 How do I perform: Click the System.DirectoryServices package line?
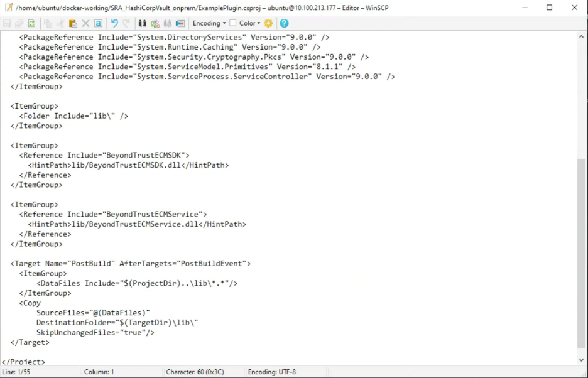(x=175, y=37)
